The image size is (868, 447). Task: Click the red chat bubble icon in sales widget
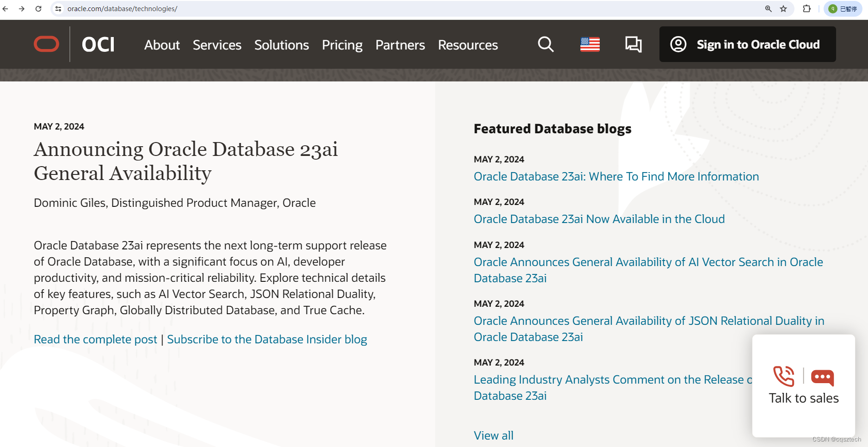[822, 378]
